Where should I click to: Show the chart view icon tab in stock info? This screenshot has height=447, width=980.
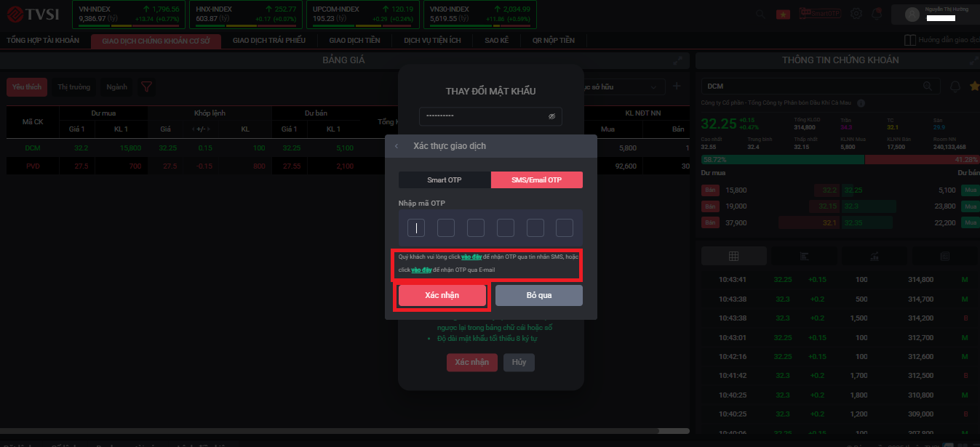[x=874, y=256]
